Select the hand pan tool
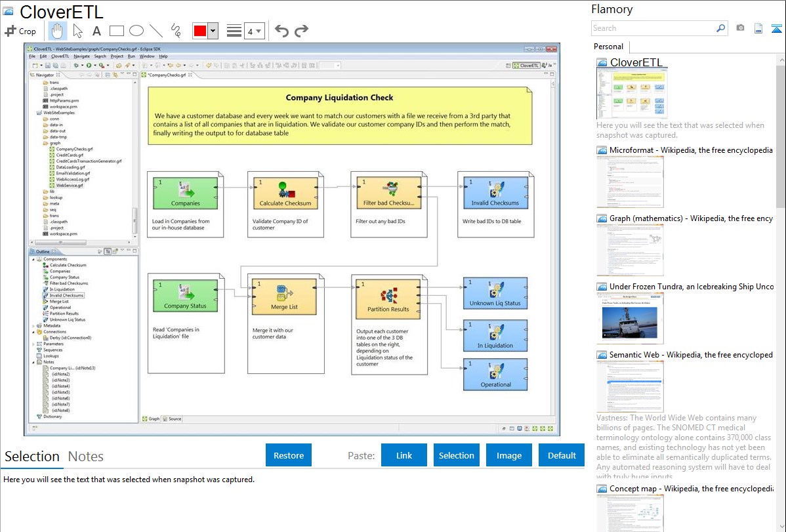 (x=57, y=31)
